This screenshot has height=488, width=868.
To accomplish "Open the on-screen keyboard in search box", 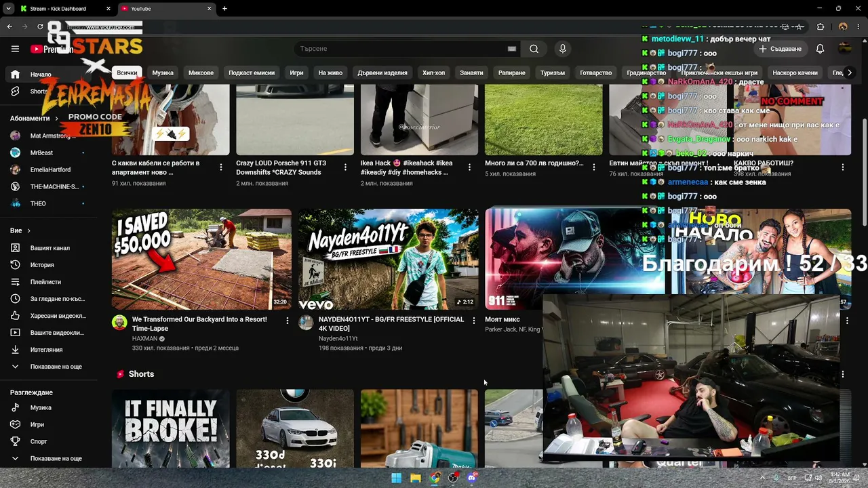I will point(512,49).
